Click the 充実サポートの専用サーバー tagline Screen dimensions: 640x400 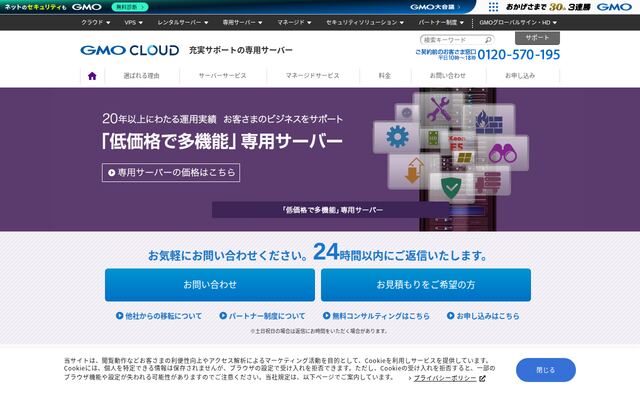pos(241,50)
